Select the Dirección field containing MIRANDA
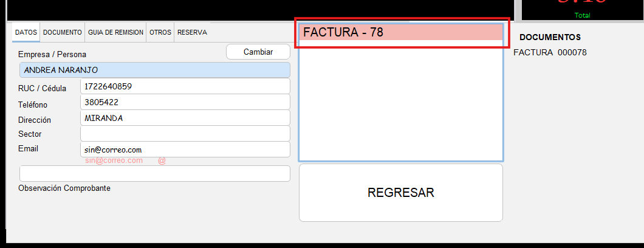 tap(185, 118)
